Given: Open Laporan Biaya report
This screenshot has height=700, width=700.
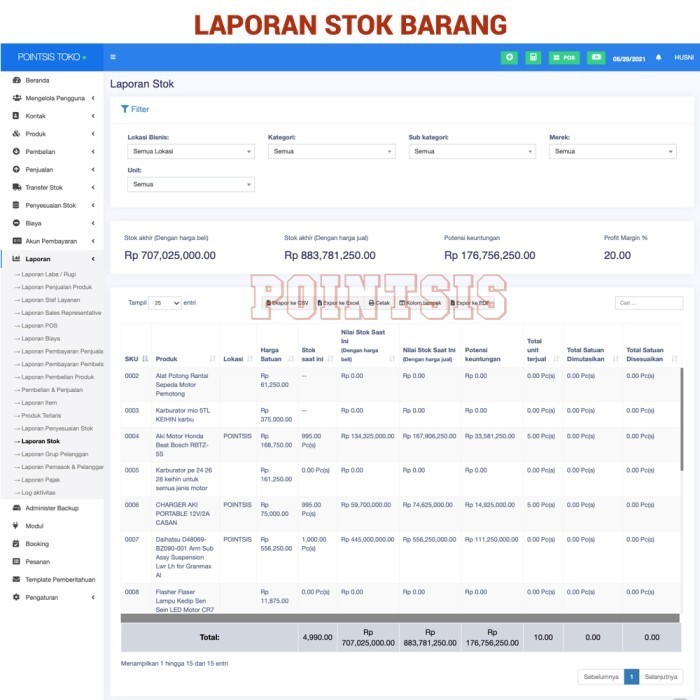Looking at the screenshot, I should pyautogui.click(x=40, y=339).
